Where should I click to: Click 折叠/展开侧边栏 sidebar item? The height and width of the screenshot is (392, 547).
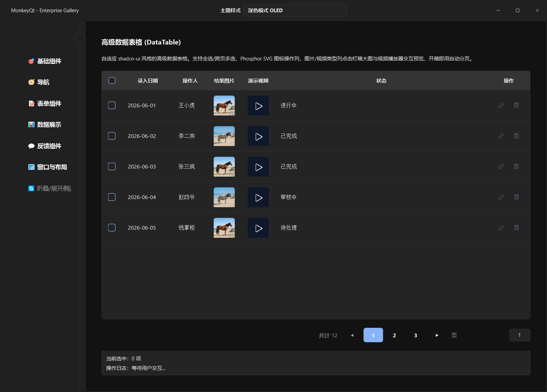[50, 189]
